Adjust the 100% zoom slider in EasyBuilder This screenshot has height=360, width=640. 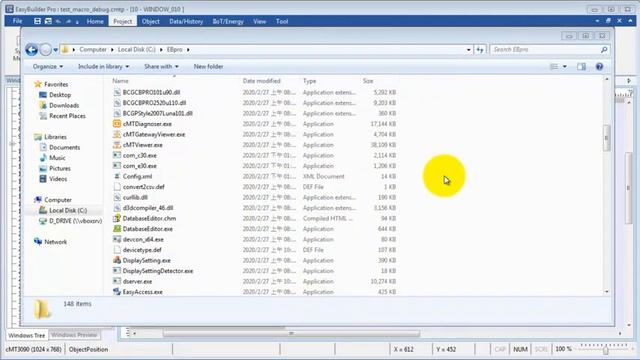point(606,350)
